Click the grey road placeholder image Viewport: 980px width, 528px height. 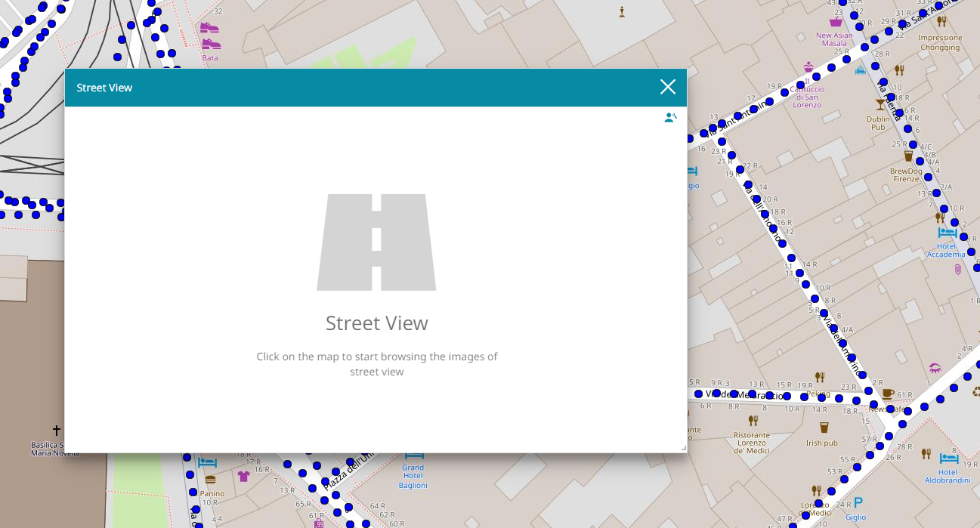376,242
